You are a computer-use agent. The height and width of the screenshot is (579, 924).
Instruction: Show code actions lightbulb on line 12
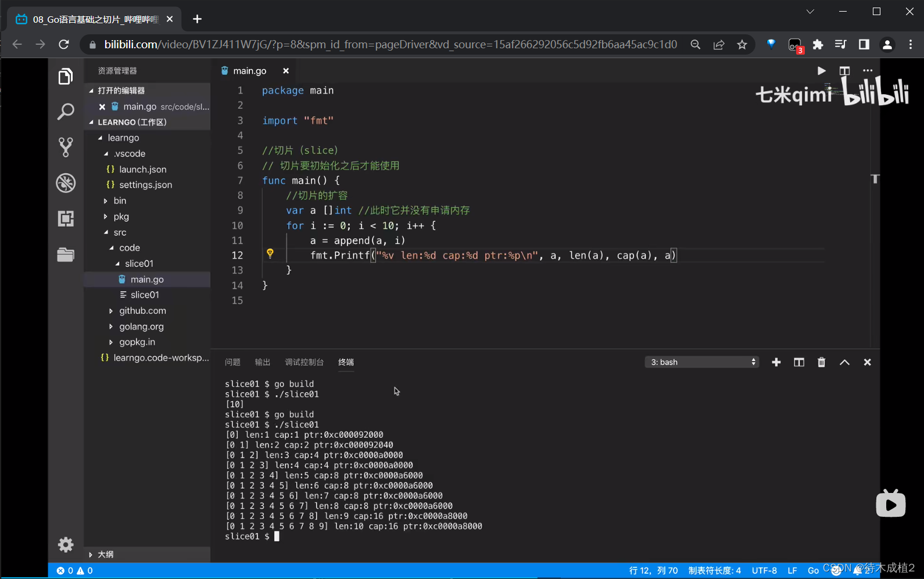[270, 253]
